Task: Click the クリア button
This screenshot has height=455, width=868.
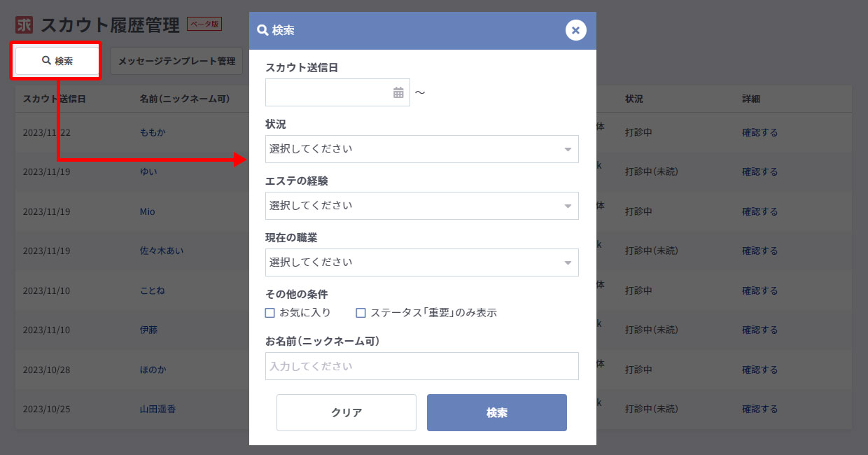Action: pyautogui.click(x=346, y=412)
